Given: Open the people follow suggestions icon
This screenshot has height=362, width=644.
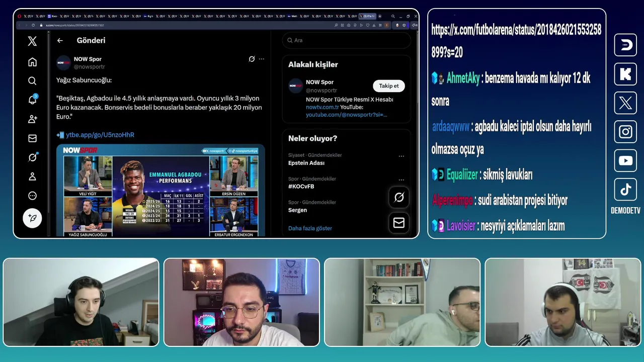Looking at the screenshot, I should pyautogui.click(x=32, y=119).
